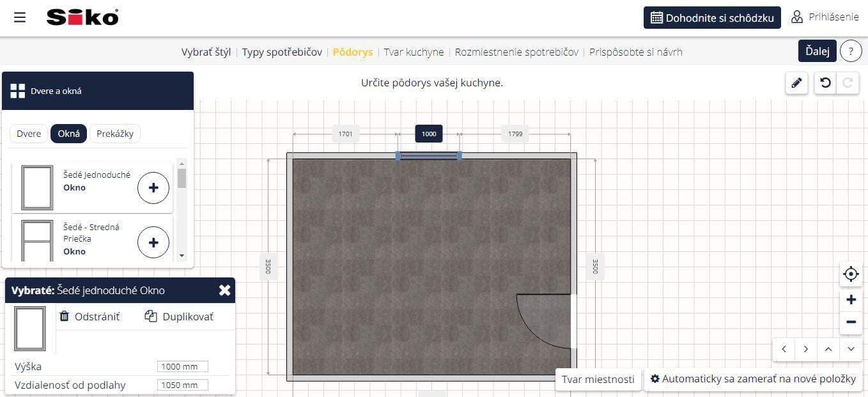Close the Vybraté selection panel

tap(224, 290)
